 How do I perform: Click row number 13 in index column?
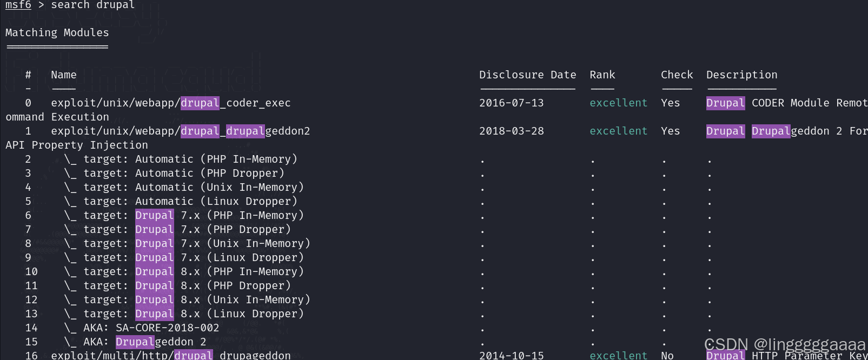coord(31,314)
